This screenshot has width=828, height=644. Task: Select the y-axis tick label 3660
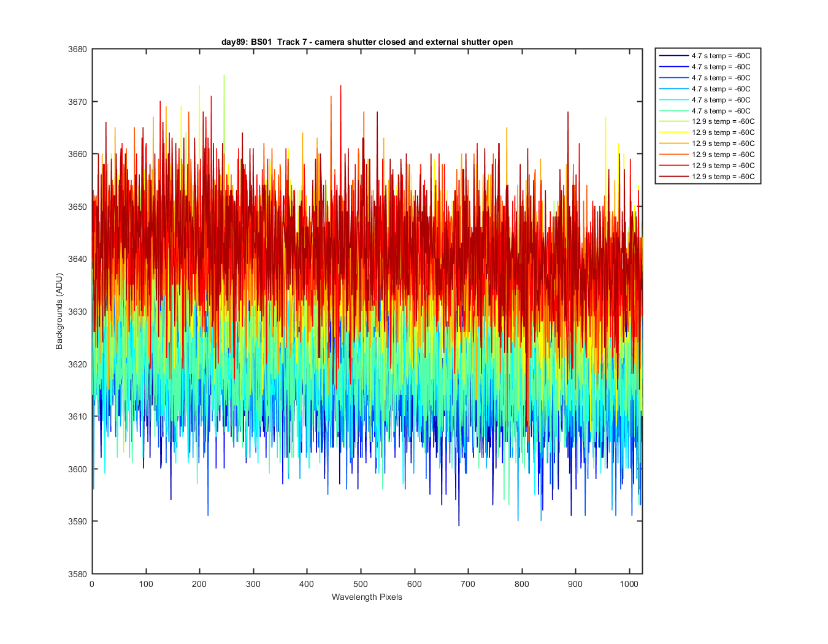click(79, 154)
